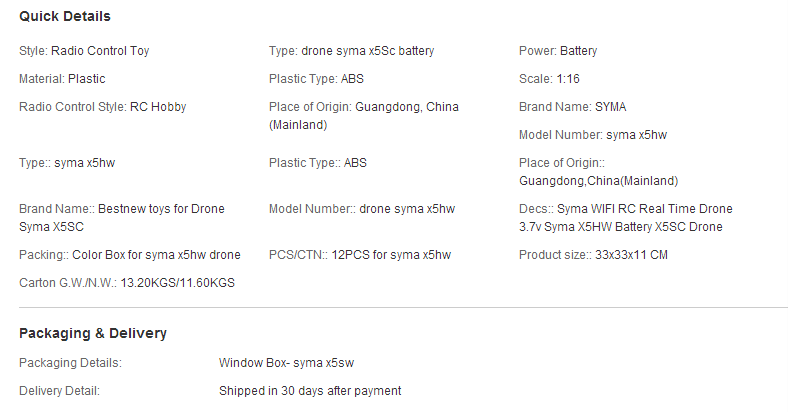788x412 pixels.
Task: Click the Brand Name SYMA value
Action: pos(611,108)
